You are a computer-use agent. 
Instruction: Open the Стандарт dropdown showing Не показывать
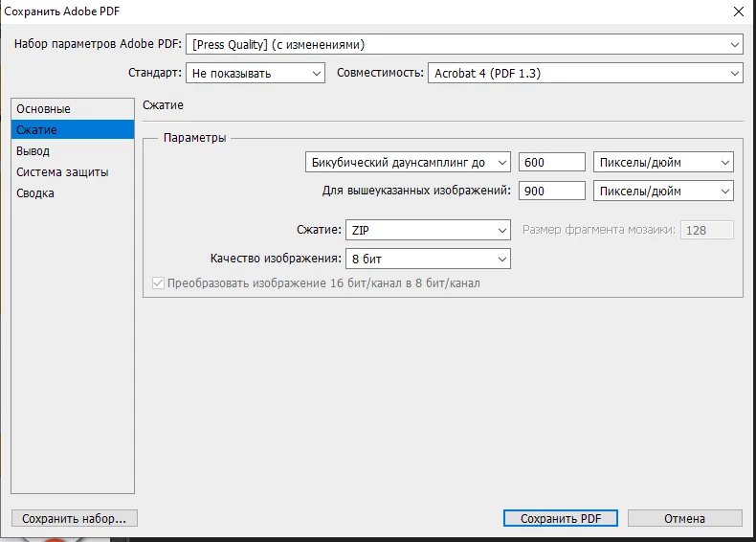click(256, 73)
